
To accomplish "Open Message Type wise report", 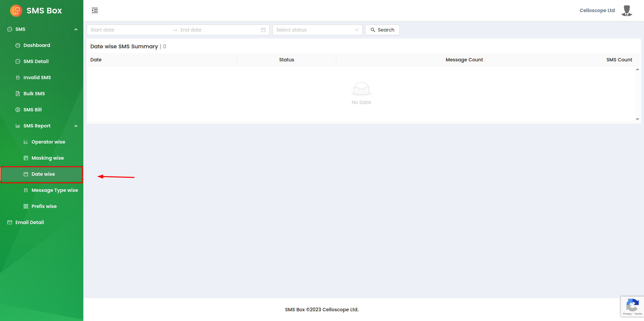I will (x=54, y=190).
